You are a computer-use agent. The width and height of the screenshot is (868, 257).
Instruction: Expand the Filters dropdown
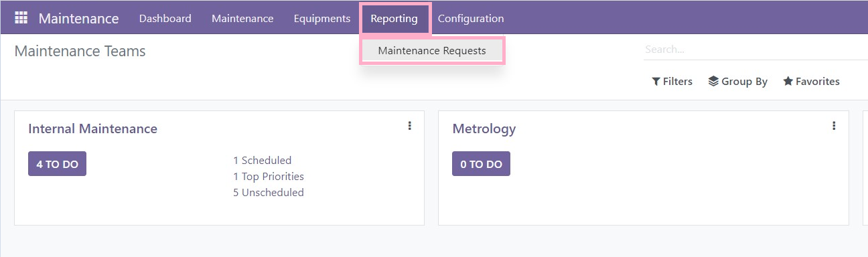(672, 82)
